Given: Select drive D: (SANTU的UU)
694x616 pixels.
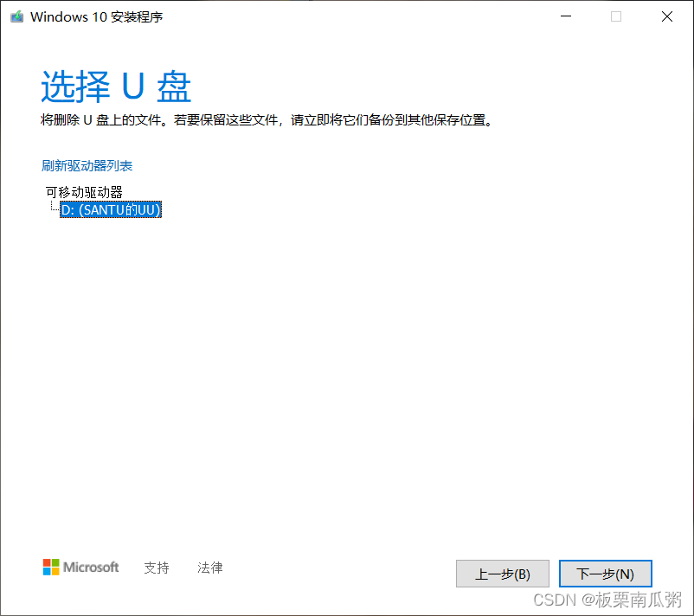Looking at the screenshot, I should coord(111,209).
